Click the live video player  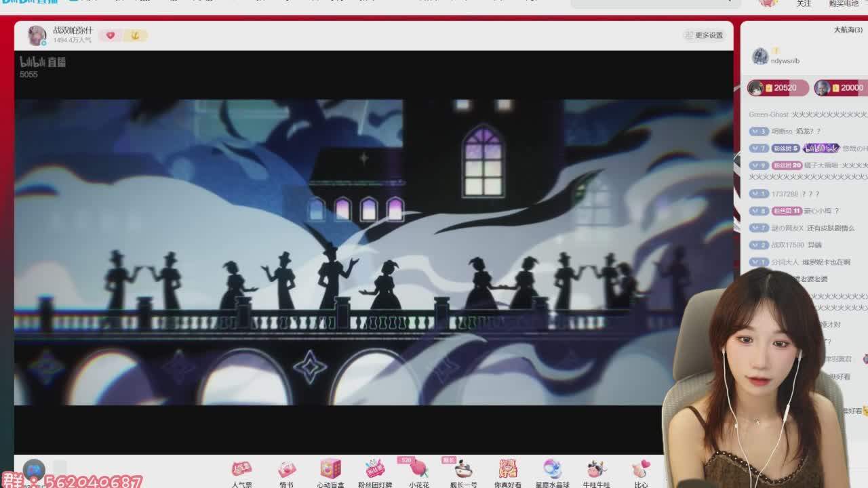(x=374, y=252)
